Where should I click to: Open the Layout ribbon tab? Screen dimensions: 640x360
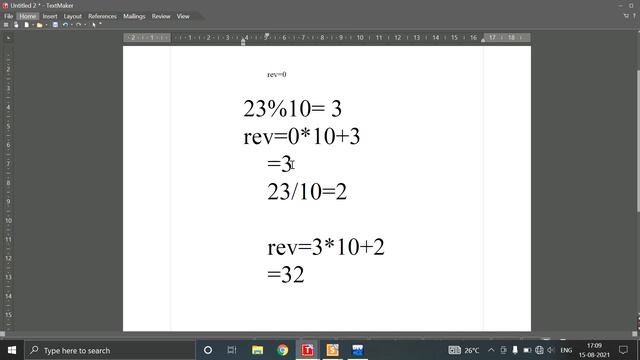pyautogui.click(x=73, y=16)
